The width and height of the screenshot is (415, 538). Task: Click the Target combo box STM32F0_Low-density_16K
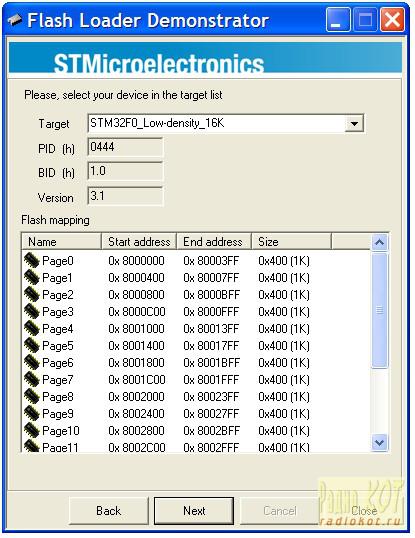pyautogui.click(x=226, y=123)
